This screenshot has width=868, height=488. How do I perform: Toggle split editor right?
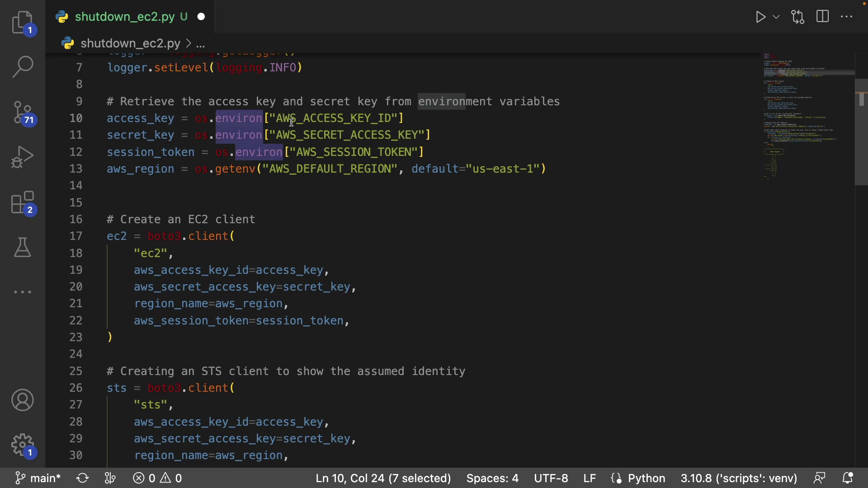click(823, 17)
